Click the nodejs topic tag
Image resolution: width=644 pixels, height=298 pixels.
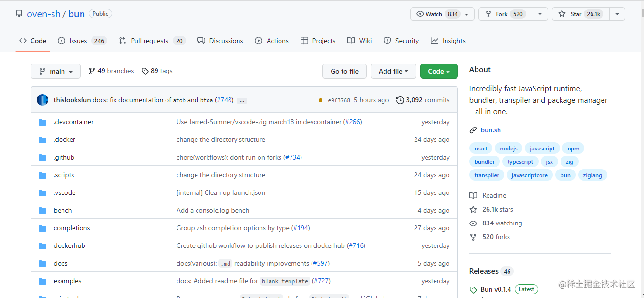[x=509, y=149]
